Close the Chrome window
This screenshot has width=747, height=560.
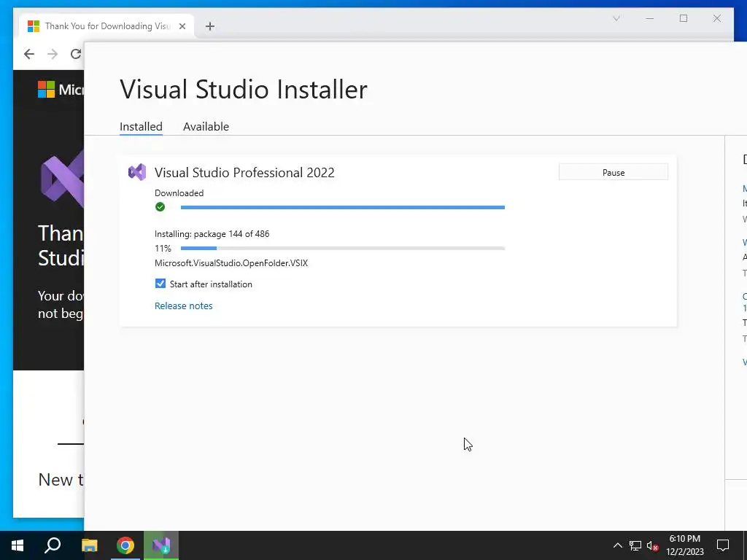point(716,18)
